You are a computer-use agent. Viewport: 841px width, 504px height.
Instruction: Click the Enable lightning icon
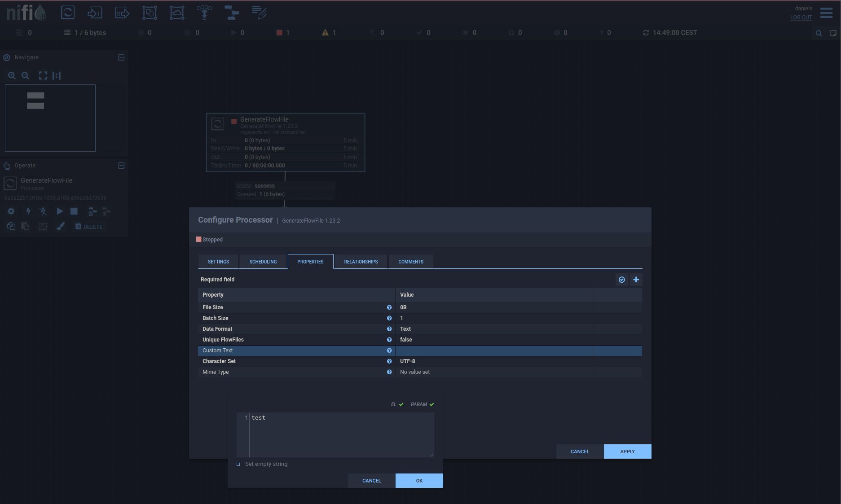click(x=28, y=211)
